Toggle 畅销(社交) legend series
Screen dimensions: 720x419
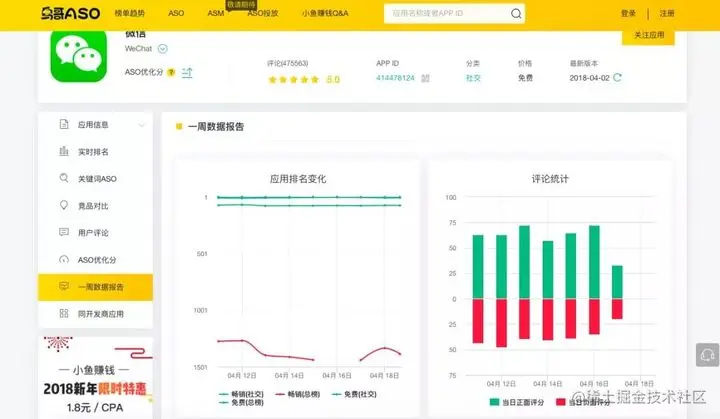coord(242,394)
